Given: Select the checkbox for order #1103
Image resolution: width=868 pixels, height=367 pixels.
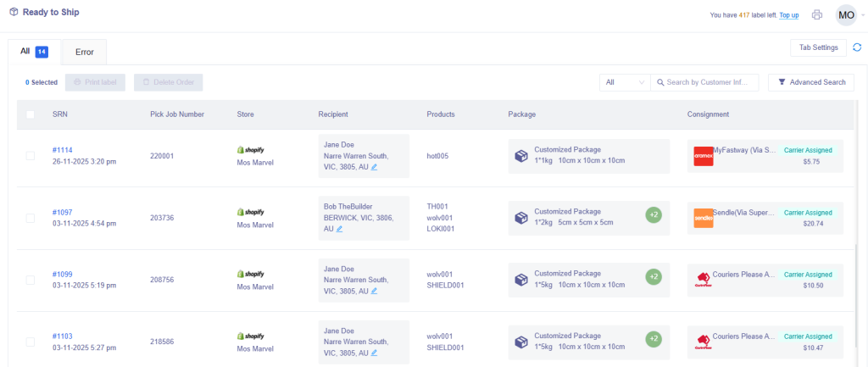Looking at the screenshot, I should point(31,342).
